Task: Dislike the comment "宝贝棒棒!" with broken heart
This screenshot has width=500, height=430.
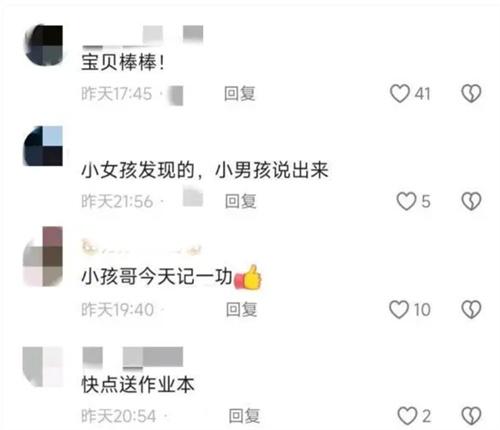Action: click(x=471, y=93)
